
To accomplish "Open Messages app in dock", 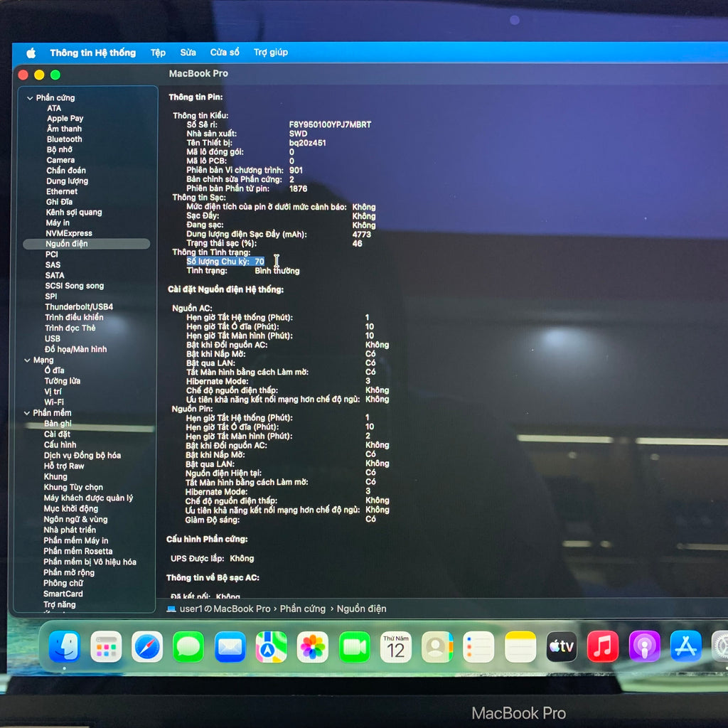I will [188, 647].
